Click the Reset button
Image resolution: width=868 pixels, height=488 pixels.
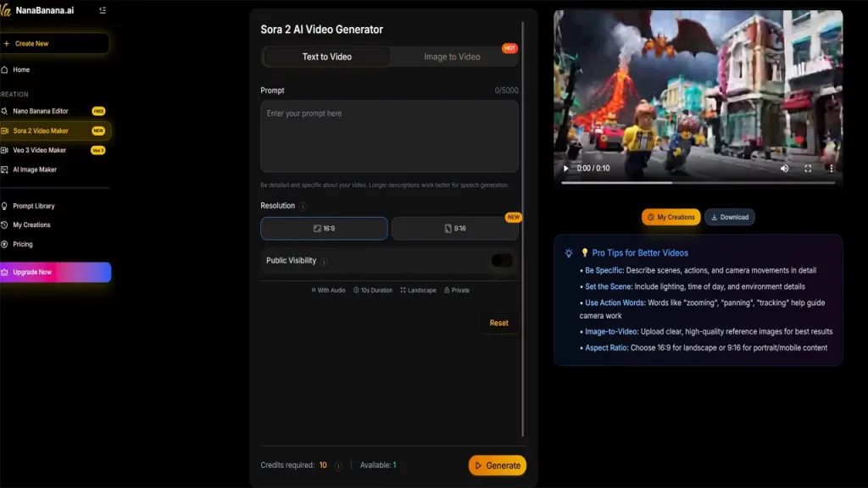498,323
